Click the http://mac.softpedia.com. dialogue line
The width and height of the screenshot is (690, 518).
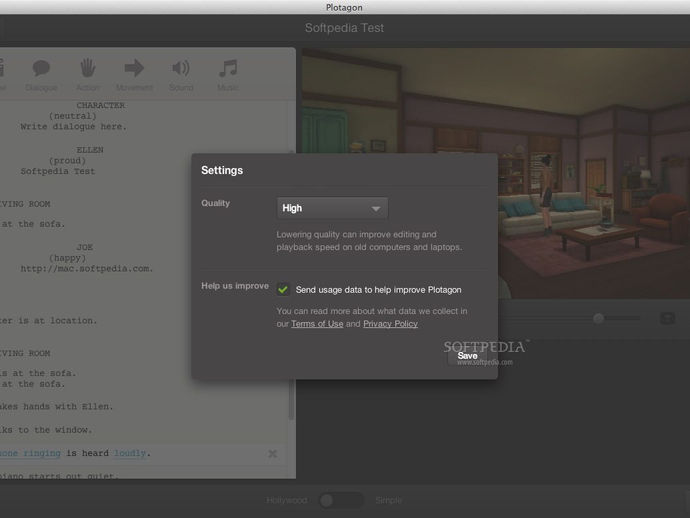pos(87,268)
